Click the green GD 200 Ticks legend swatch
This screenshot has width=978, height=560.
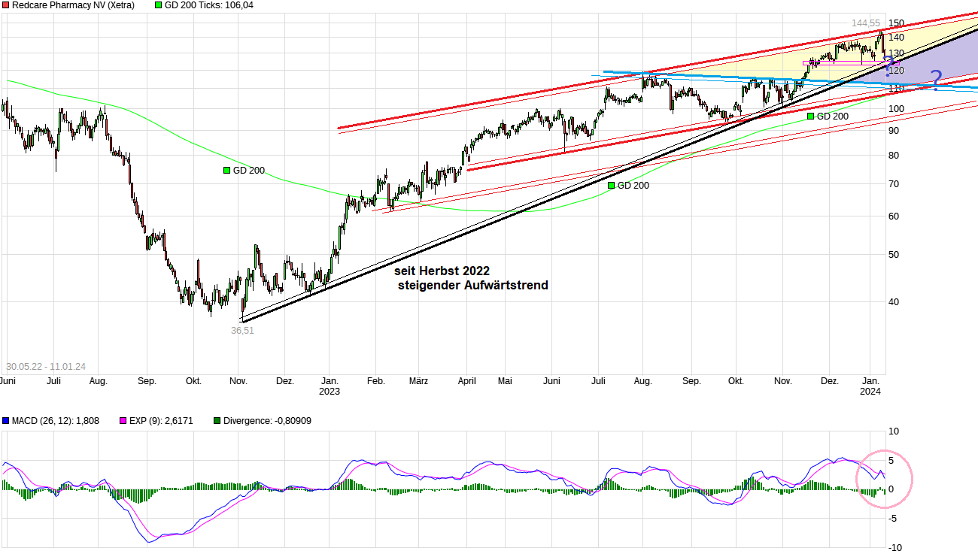157,5
